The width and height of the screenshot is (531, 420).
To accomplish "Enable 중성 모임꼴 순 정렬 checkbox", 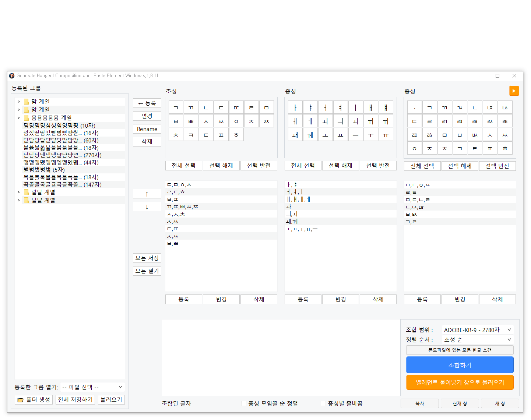I will pos(243,403).
